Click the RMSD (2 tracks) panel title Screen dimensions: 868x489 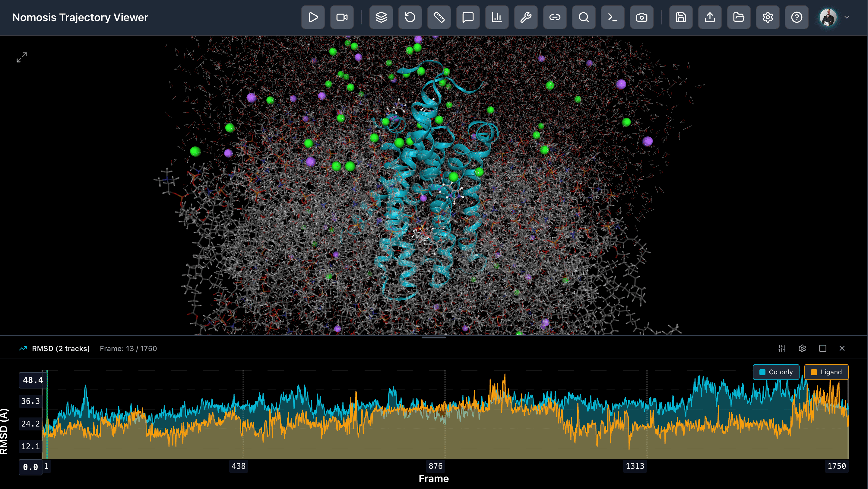pyautogui.click(x=61, y=348)
